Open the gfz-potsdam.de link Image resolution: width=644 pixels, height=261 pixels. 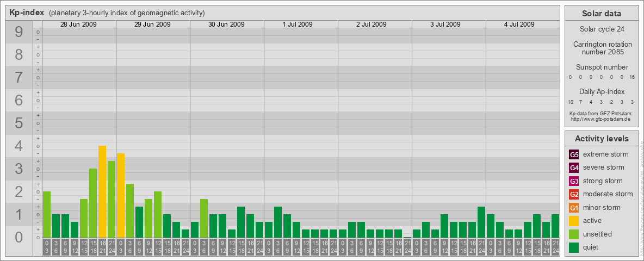(600, 119)
